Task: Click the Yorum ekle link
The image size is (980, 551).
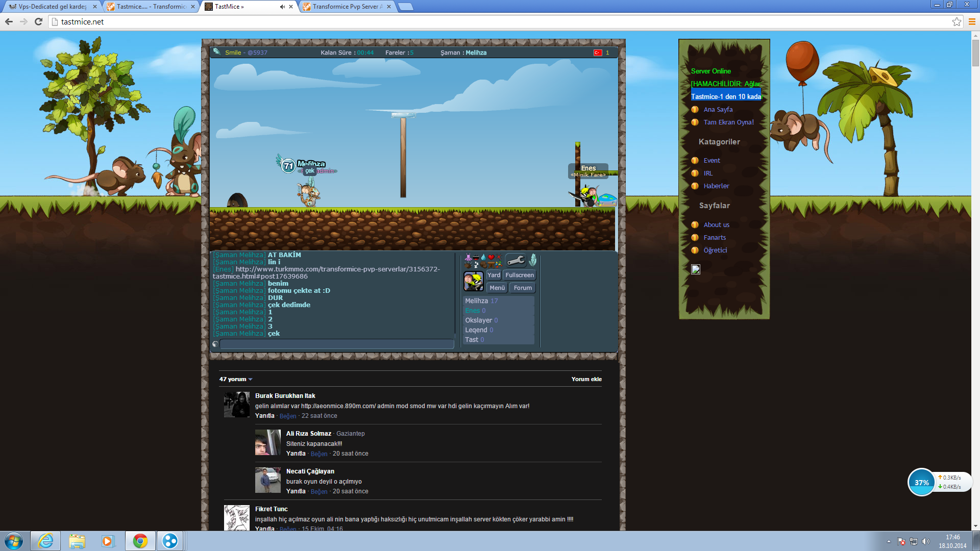Action: pyautogui.click(x=586, y=379)
